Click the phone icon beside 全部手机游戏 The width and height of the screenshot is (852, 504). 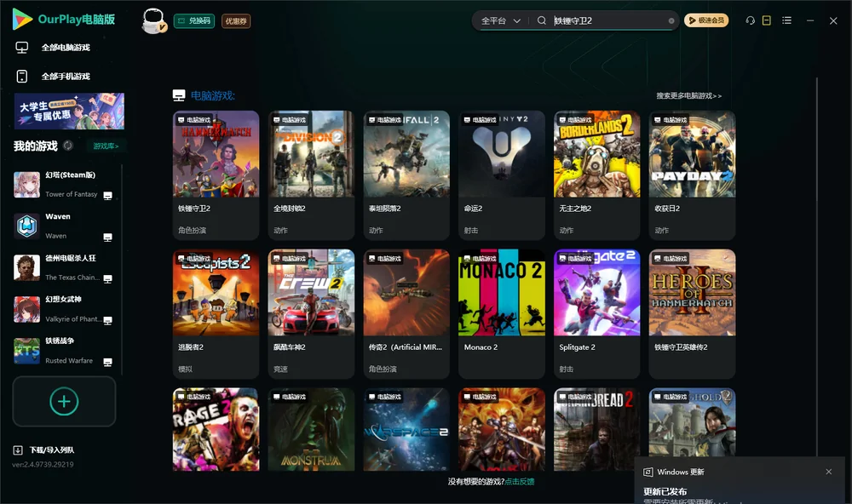point(22,77)
